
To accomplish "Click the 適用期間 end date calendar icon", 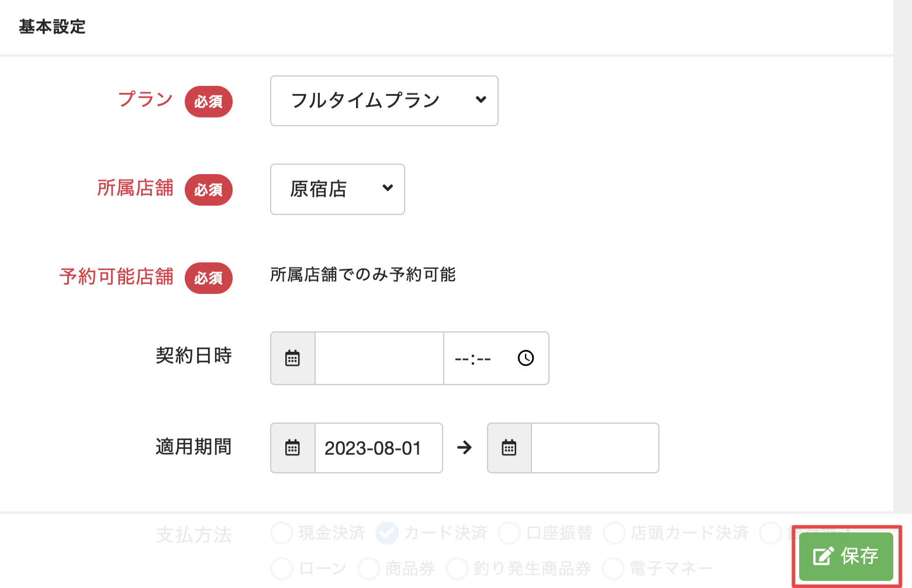I will tap(509, 448).
